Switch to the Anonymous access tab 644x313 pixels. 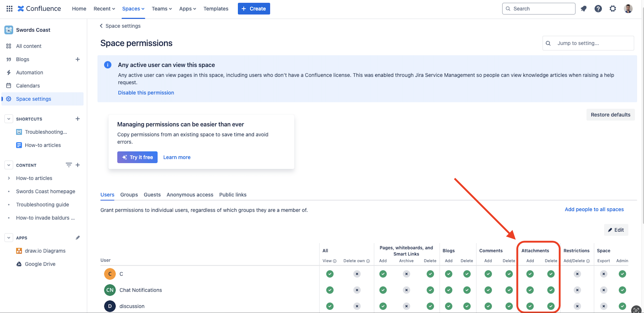click(x=190, y=195)
